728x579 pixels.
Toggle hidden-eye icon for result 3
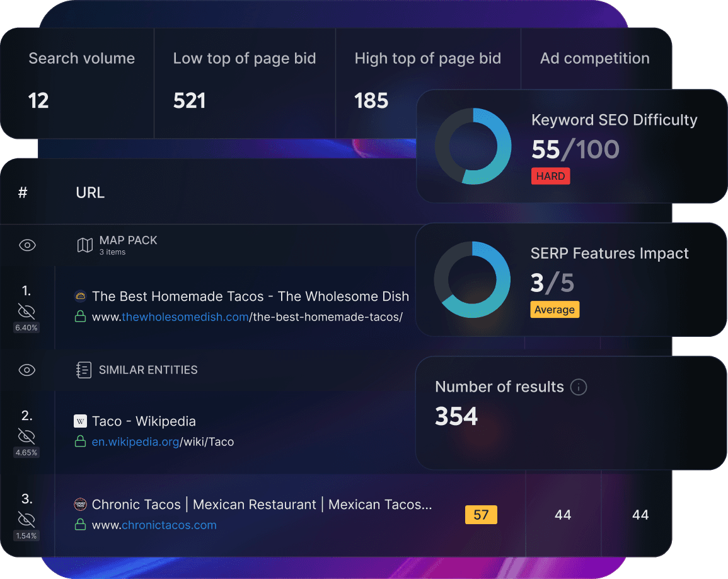26,519
